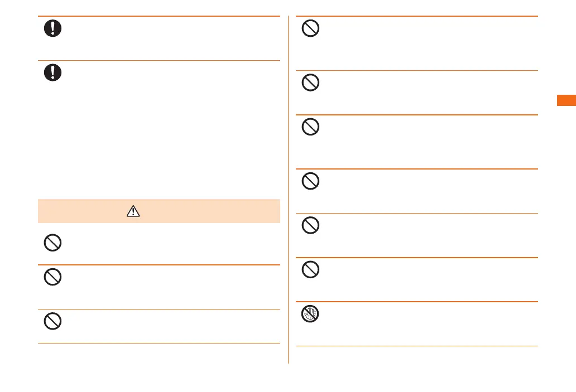
Task: Click the orange line below no-wet-hands section
Action: tap(416, 346)
